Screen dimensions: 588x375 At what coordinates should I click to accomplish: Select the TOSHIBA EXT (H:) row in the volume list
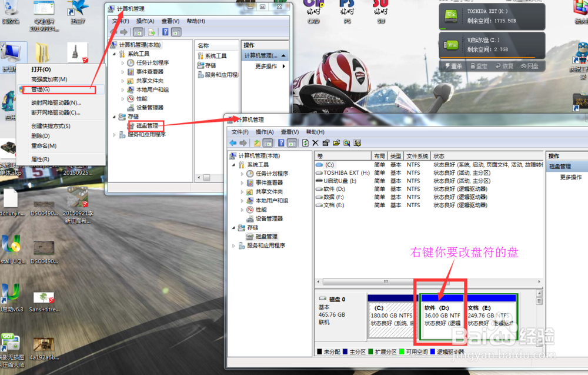click(429, 173)
